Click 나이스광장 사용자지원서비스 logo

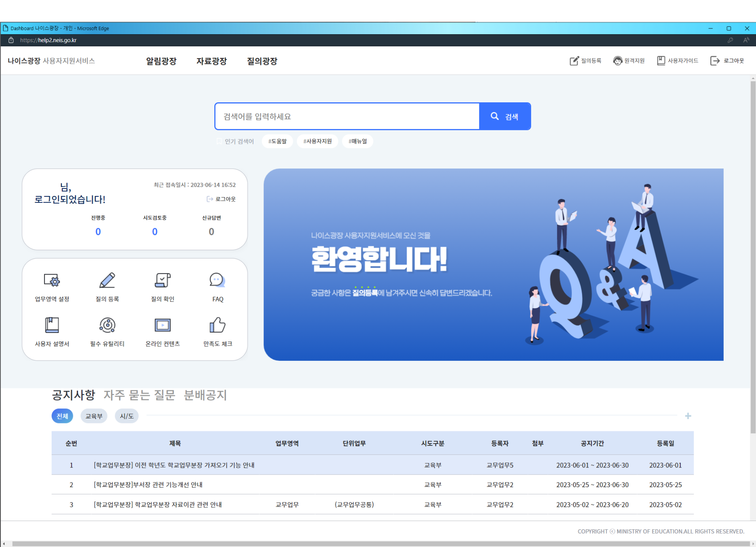pyautogui.click(x=51, y=61)
